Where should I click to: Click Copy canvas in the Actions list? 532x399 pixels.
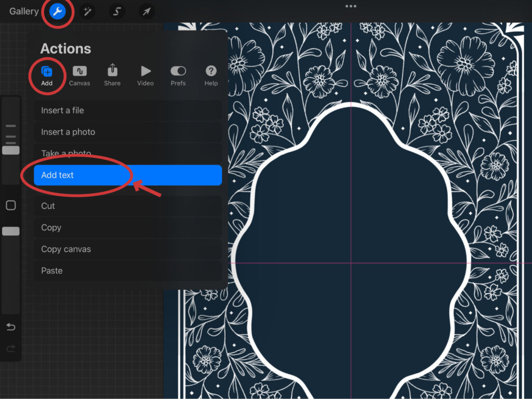click(127, 249)
